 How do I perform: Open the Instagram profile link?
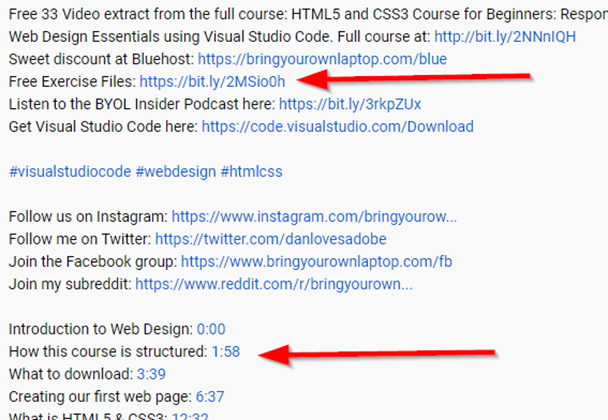click(x=314, y=217)
